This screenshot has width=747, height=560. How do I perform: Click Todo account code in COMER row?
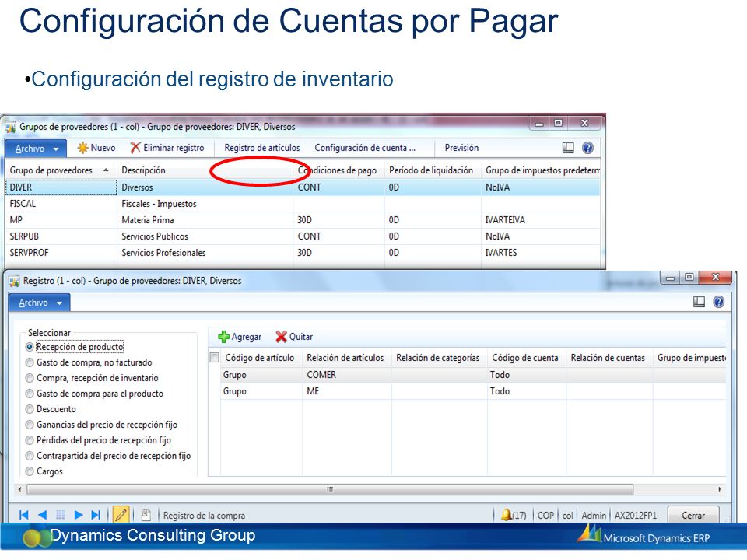click(527, 375)
